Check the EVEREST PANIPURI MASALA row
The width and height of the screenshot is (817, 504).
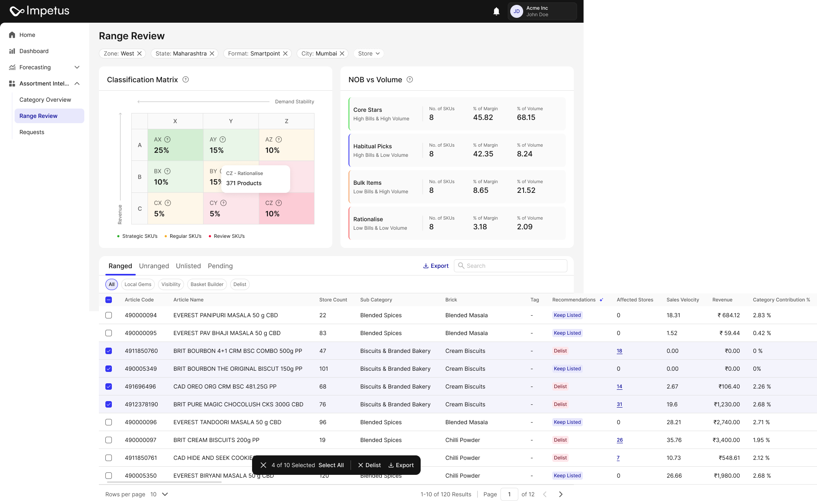point(109,315)
